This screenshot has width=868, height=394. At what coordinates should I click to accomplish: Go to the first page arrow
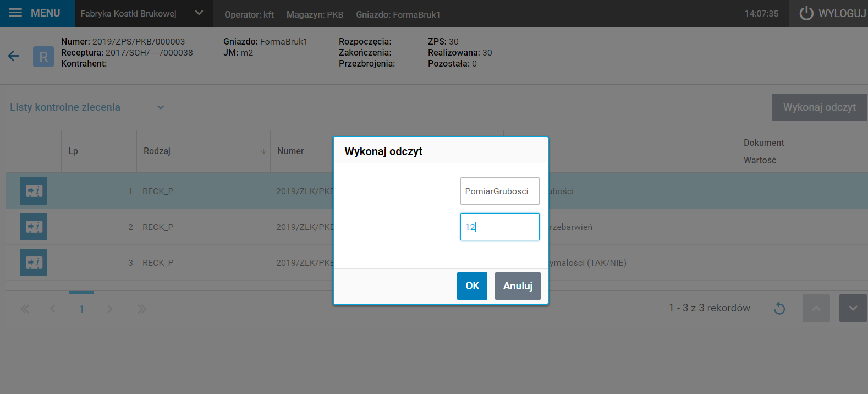tap(25, 309)
